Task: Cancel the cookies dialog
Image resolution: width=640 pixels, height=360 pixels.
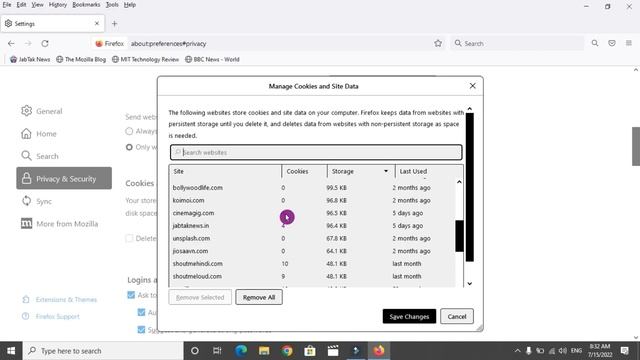Action: [457, 316]
